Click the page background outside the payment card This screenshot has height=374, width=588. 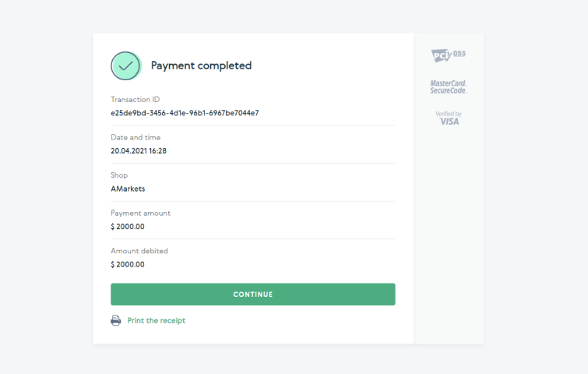click(47, 187)
